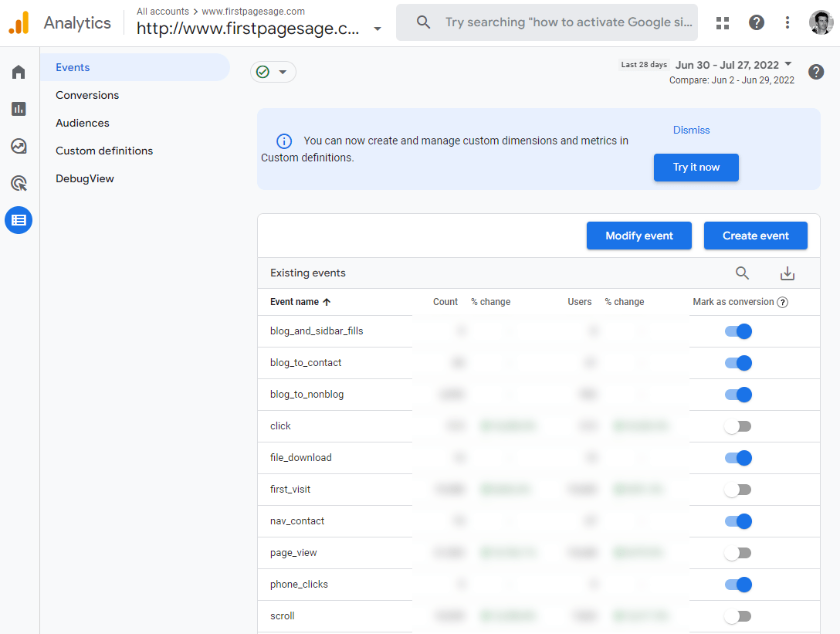
Task: Click the Modify event button
Action: pos(639,236)
